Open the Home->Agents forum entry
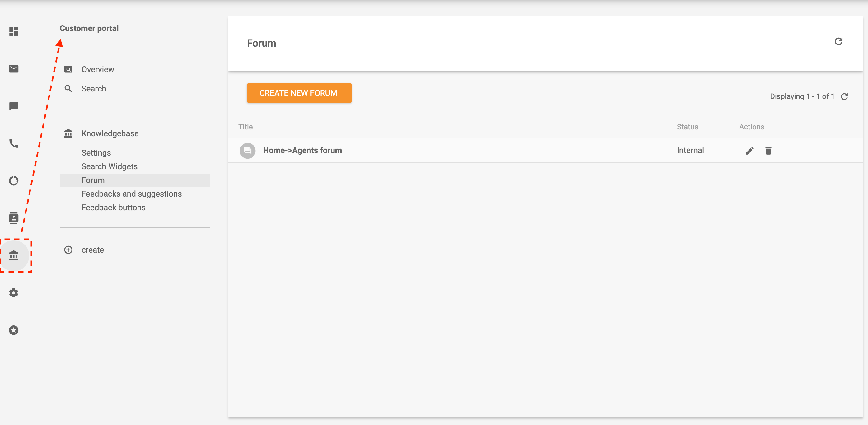This screenshot has height=425, width=868. coord(302,150)
